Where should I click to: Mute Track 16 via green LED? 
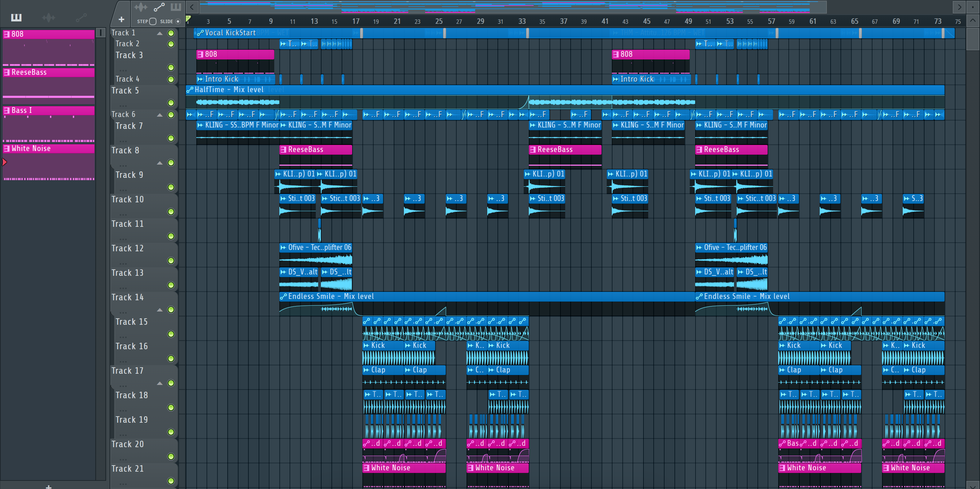click(171, 358)
